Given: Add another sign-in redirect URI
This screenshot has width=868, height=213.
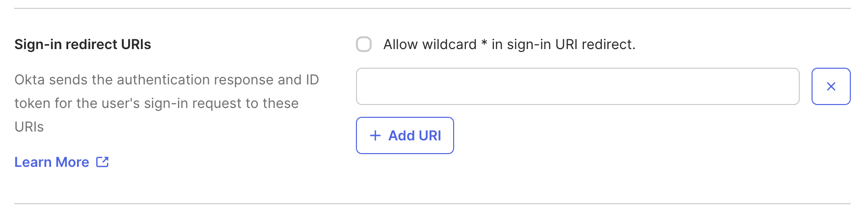Looking at the screenshot, I should tap(405, 135).
